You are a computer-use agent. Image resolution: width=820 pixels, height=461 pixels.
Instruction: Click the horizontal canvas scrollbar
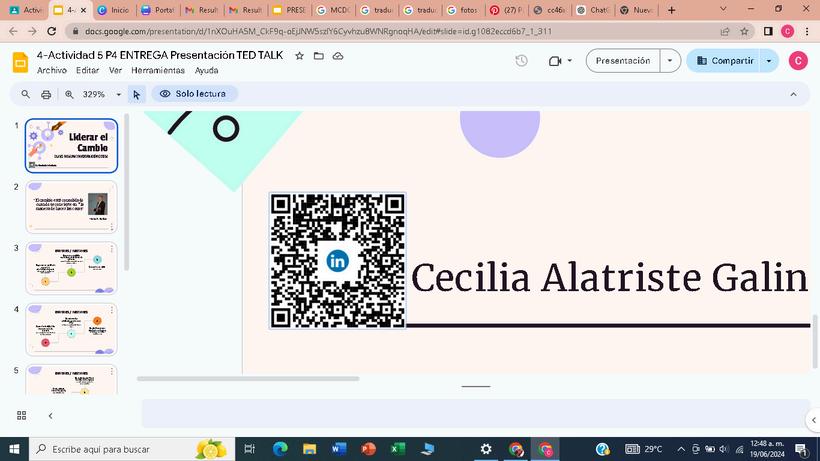click(248, 378)
